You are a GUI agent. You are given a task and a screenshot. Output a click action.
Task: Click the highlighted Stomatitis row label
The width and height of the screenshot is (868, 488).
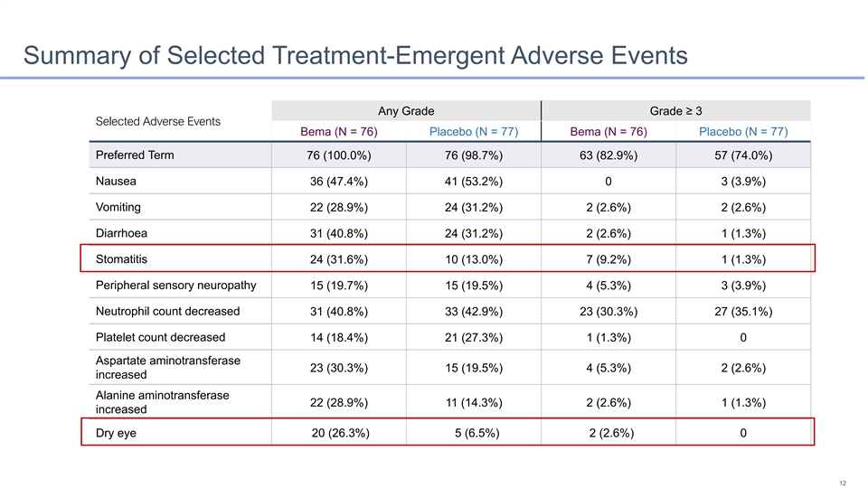tap(122, 259)
